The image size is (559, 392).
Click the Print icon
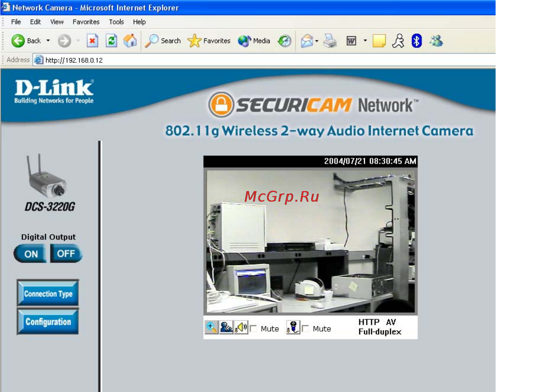coord(330,41)
